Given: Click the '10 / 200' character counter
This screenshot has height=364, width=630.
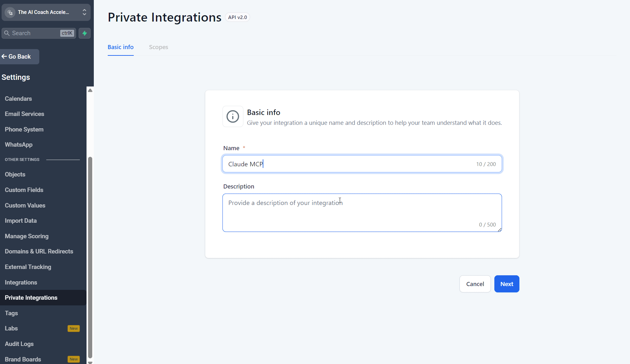Looking at the screenshot, I should click(486, 164).
